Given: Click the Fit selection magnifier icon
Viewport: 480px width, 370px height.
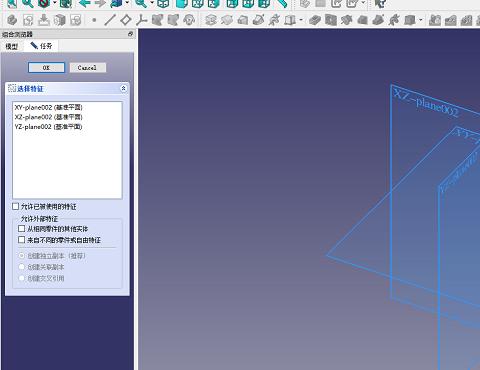Looking at the screenshot, I should click(27, 3).
